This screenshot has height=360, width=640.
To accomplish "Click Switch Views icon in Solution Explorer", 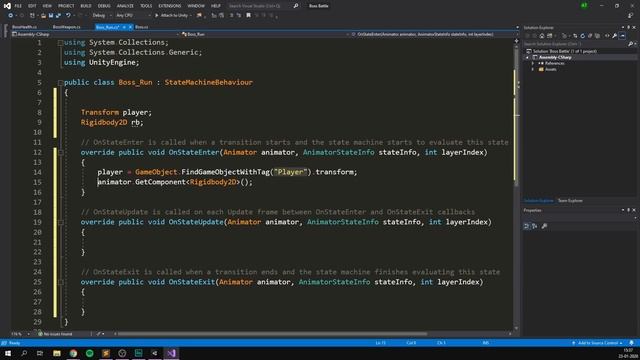I will click(549, 36).
